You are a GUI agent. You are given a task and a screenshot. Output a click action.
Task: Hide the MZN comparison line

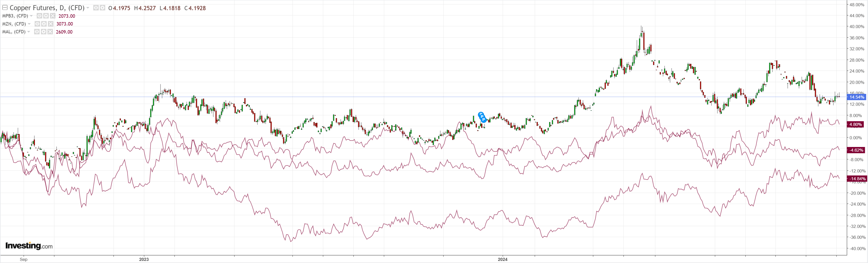(38, 24)
